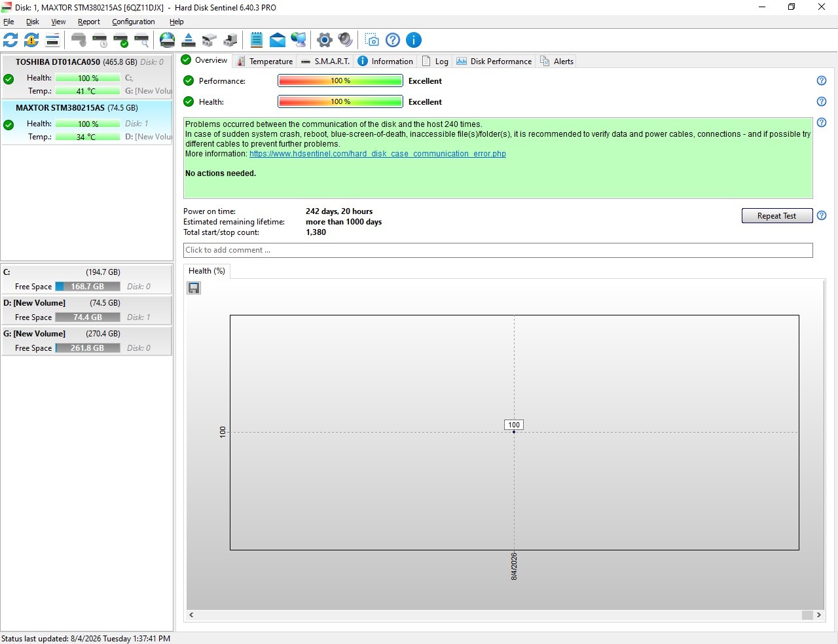Click the camera screenshot capture icon
The image size is (838, 644).
point(372,40)
